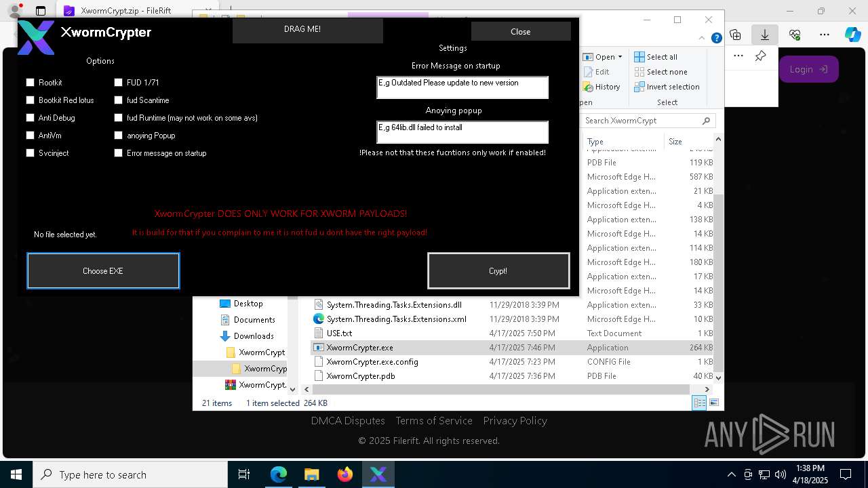Enable Error message on startup checkbox

118,153
